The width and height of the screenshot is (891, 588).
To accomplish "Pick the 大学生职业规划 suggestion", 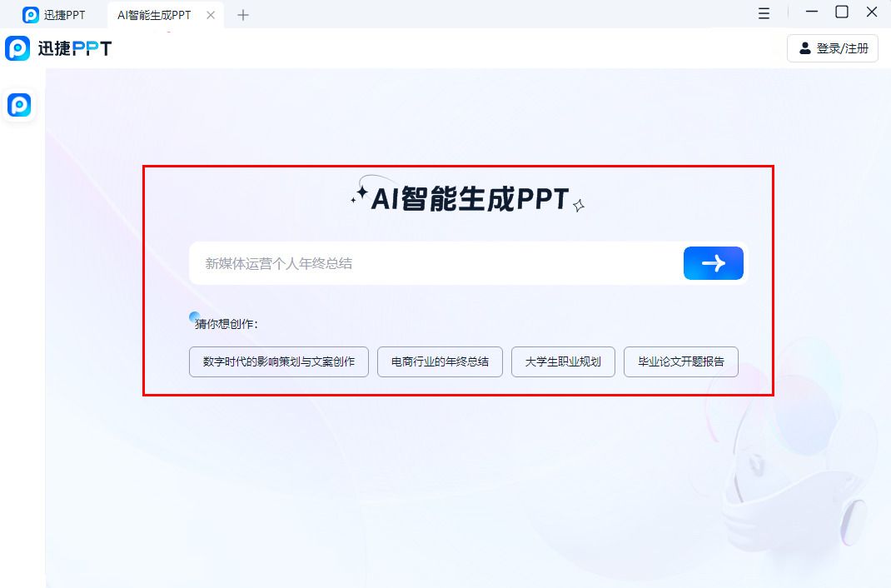I will tap(563, 362).
